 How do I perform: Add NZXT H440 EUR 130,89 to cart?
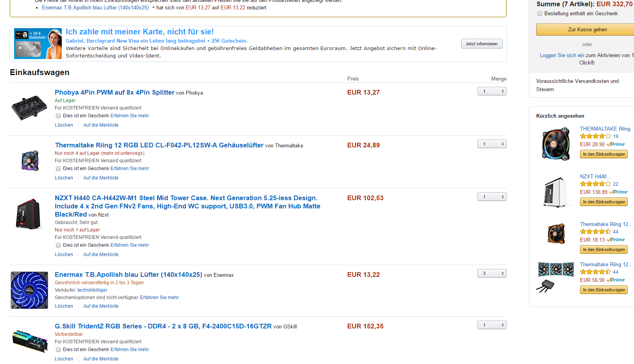coord(604,202)
